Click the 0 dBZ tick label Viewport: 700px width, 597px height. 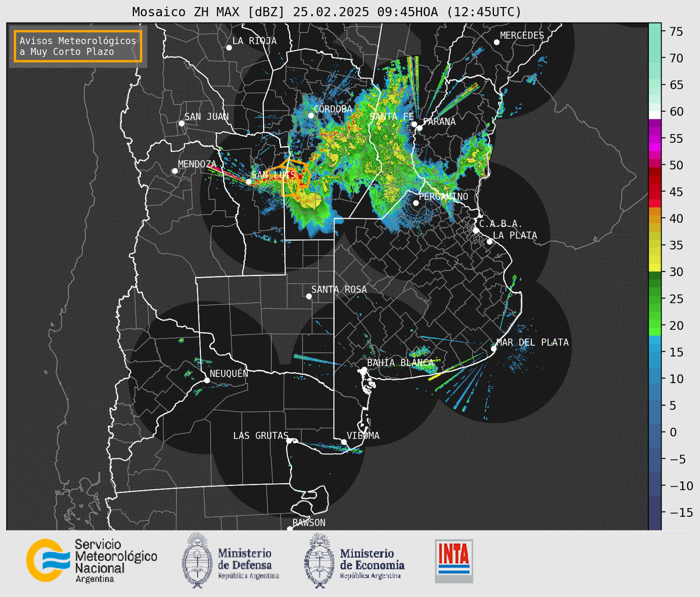click(x=673, y=433)
